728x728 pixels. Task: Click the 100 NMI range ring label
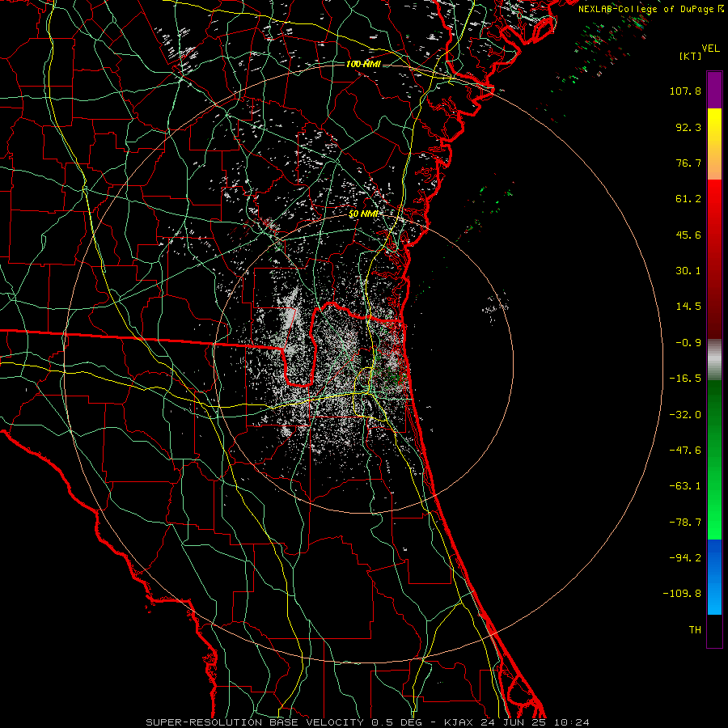[x=363, y=64]
